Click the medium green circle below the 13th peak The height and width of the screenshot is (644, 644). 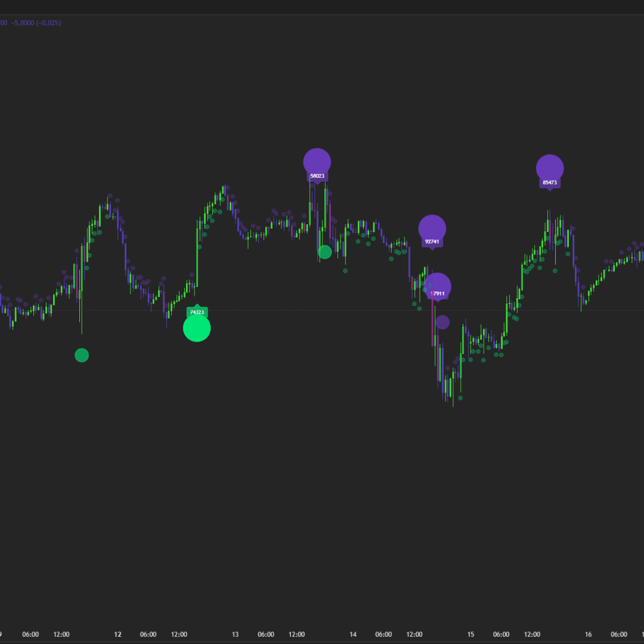325,252
